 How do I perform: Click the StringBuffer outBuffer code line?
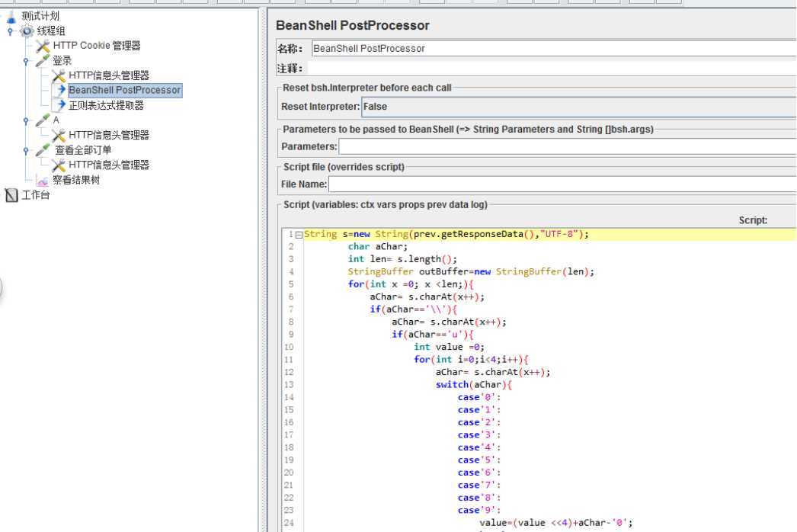click(471, 271)
